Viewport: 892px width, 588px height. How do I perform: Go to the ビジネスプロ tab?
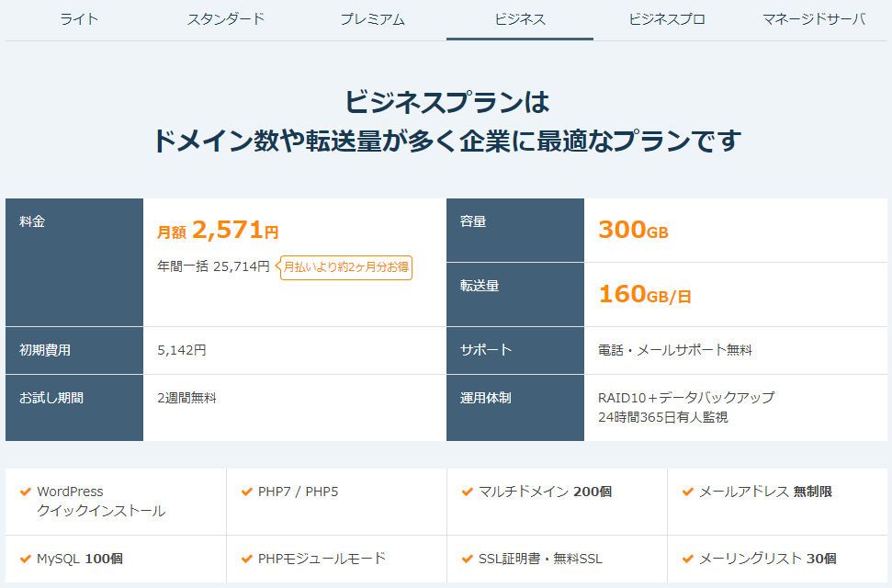pos(667,19)
